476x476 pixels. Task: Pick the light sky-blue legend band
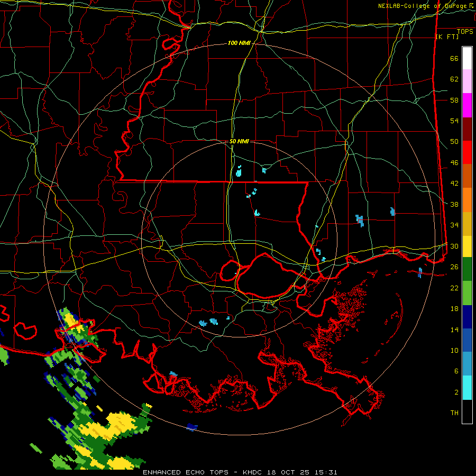(x=467, y=364)
